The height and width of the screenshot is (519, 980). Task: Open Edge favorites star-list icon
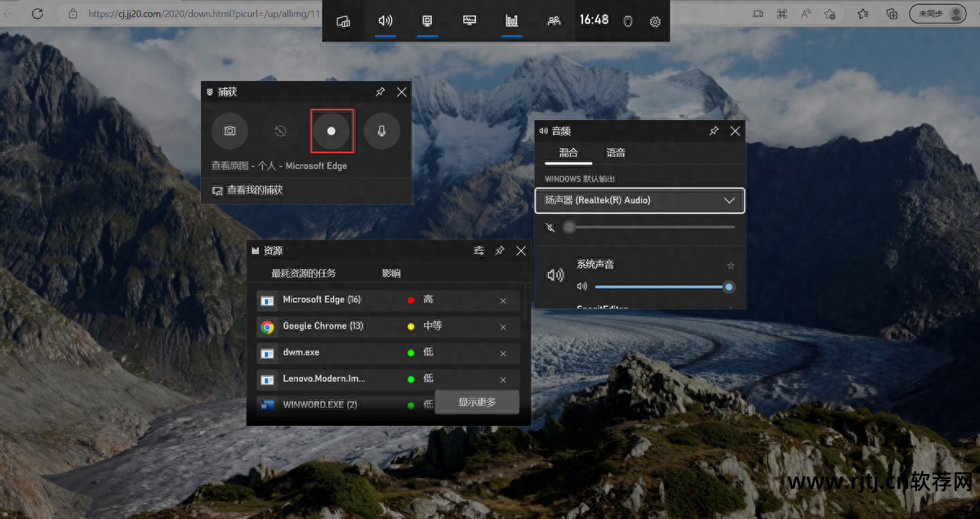863,14
